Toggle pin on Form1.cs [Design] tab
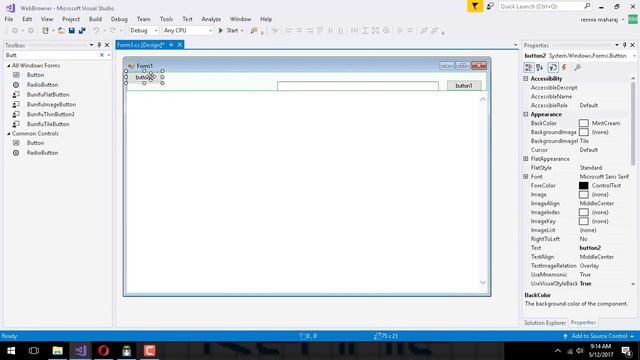This screenshot has height=360, width=640. click(171, 45)
